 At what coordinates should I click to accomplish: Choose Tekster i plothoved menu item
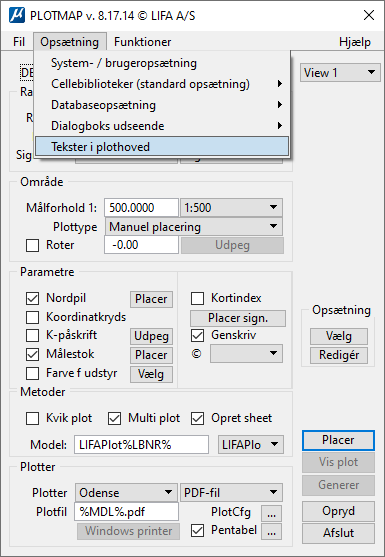162,147
